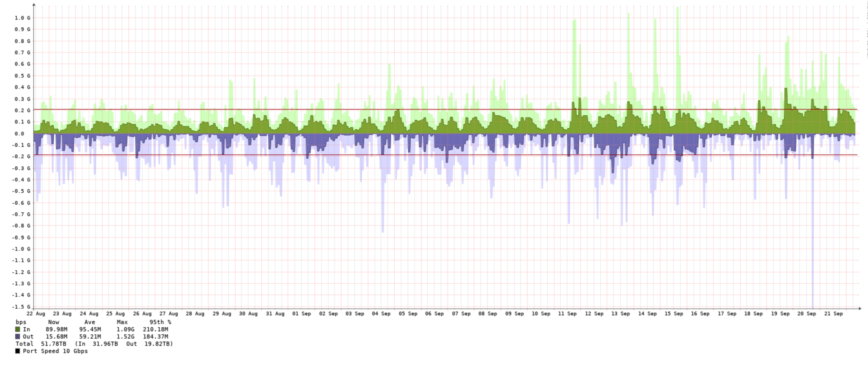Click the Out Max value 1.52G
The height and width of the screenshot is (368, 868).
[x=125, y=337]
